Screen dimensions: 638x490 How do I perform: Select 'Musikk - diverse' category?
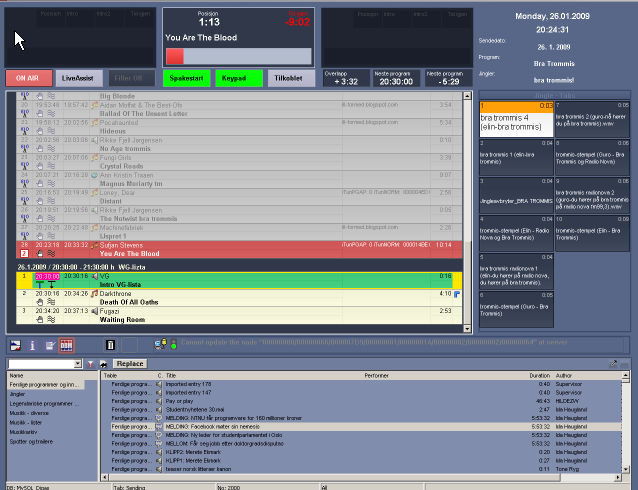(29, 413)
